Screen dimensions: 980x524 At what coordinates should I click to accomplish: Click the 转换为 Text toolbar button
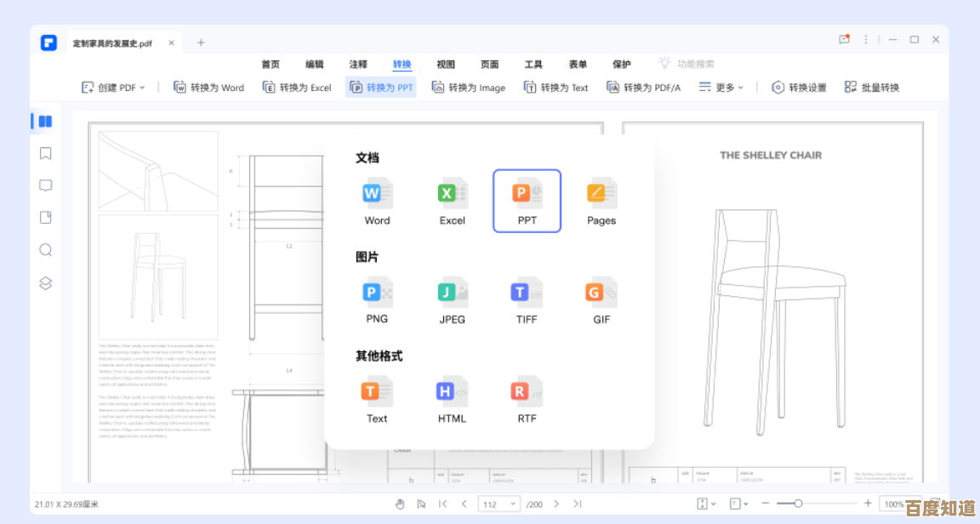click(556, 86)
